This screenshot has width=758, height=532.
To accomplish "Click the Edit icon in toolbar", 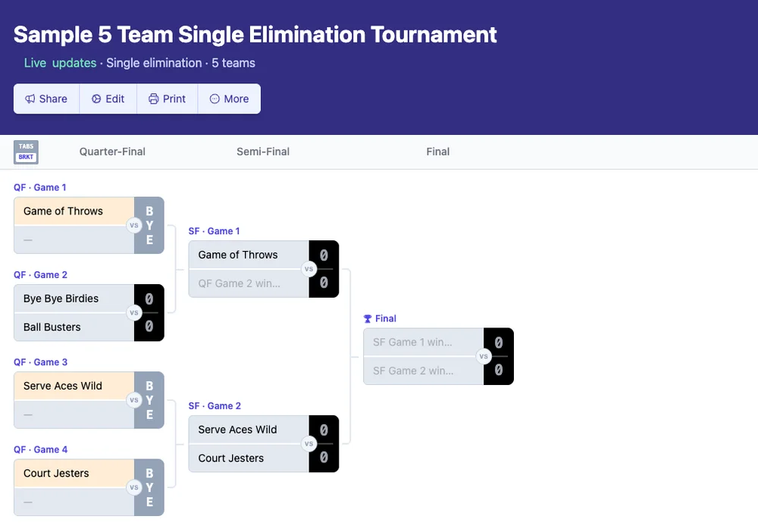I will tap(96, 99).
